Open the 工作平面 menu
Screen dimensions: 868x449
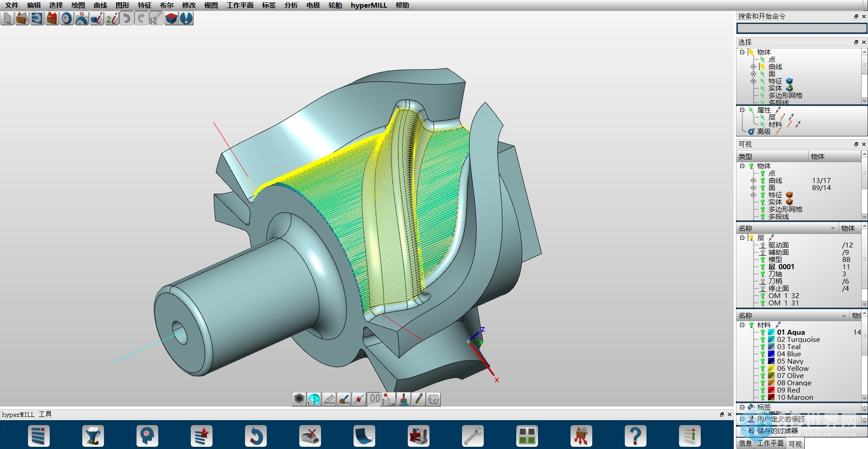240,5
